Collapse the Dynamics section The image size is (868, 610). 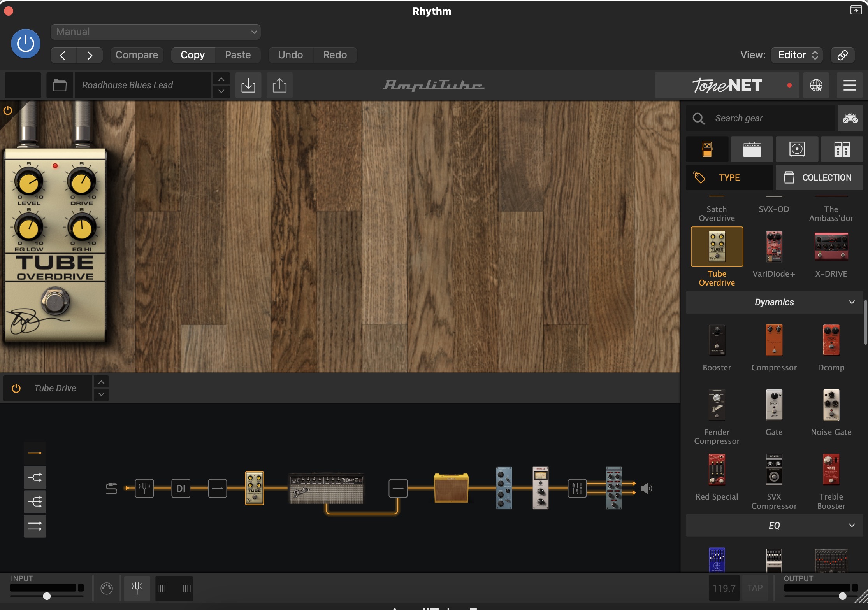[x=774, y=302]
